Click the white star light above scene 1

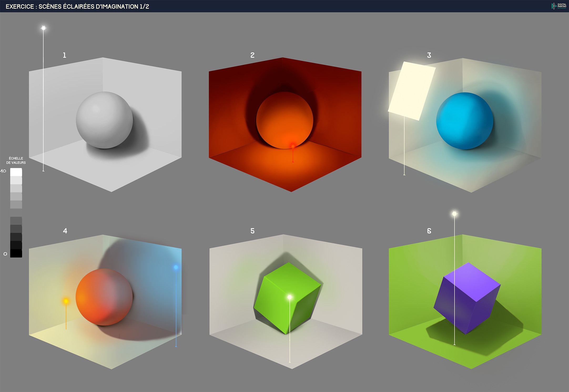44,28
